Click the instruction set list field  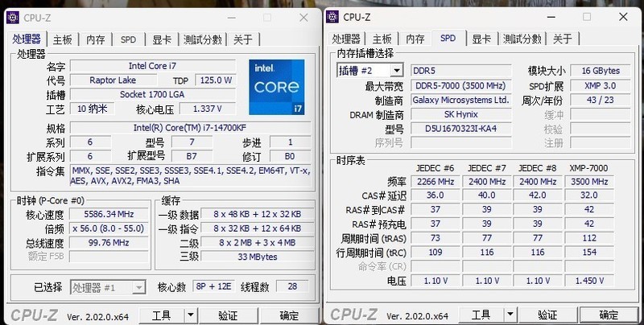point(190,175)
